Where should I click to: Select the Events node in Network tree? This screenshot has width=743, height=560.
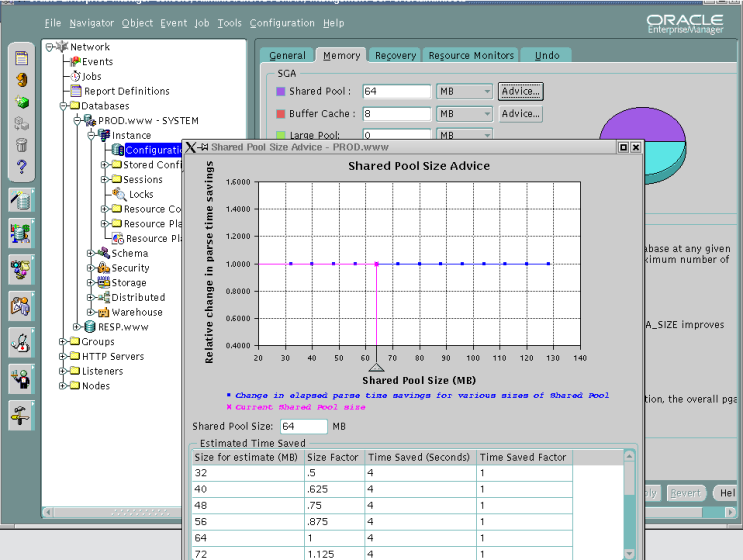(96, 61)
